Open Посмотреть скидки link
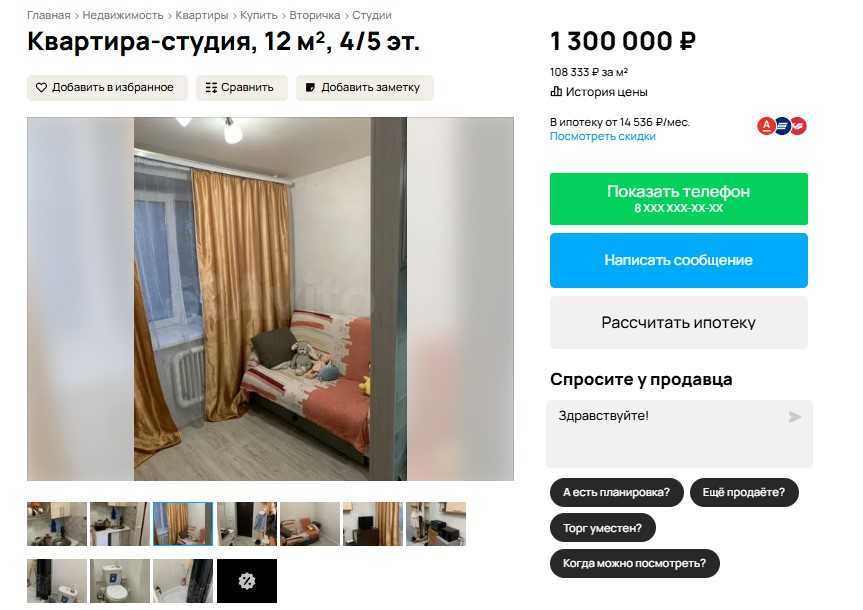The image size is (863, 610). (603, 136)
